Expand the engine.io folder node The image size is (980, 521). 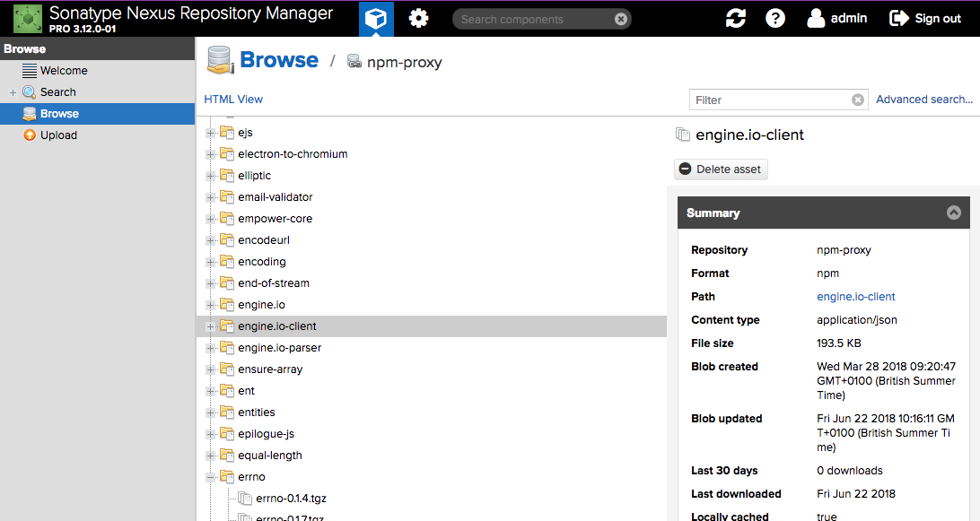click(x=211, y=305)
